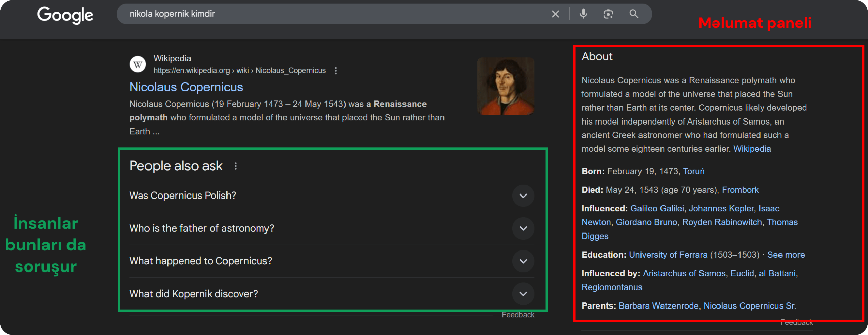Image resolution: width=868 pixels, height=335 pixels.
Task: Open the Nicolaus Copernicus Sr. link
Action: click(750, 306)
